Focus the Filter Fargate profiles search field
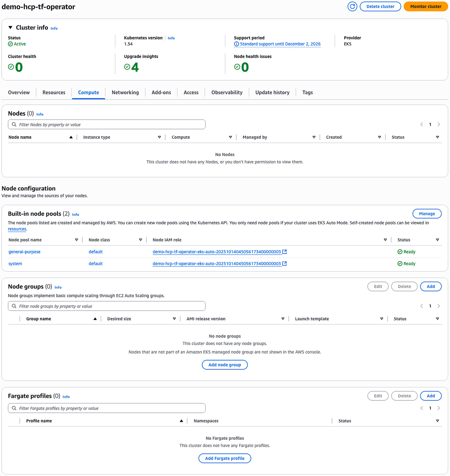Viewport: 450px width, 476px height. coord(107,408)
